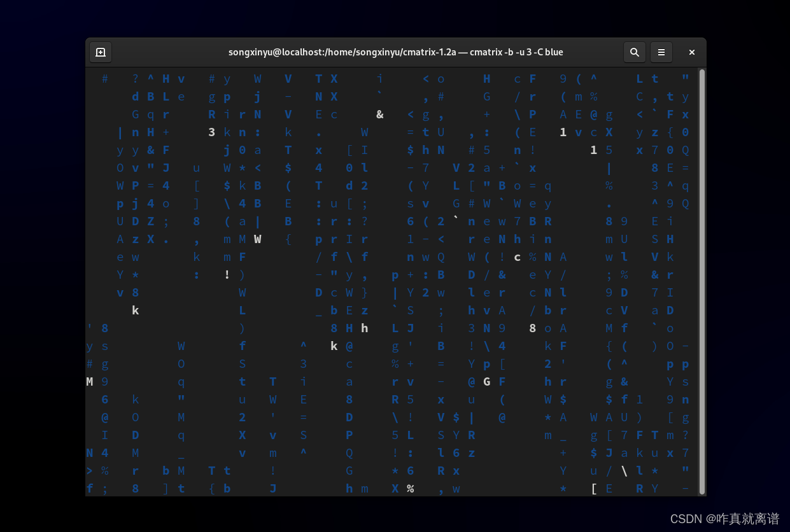Close the cmatrix terminal window
The image size is (790, 532).
tap(691, 52)
